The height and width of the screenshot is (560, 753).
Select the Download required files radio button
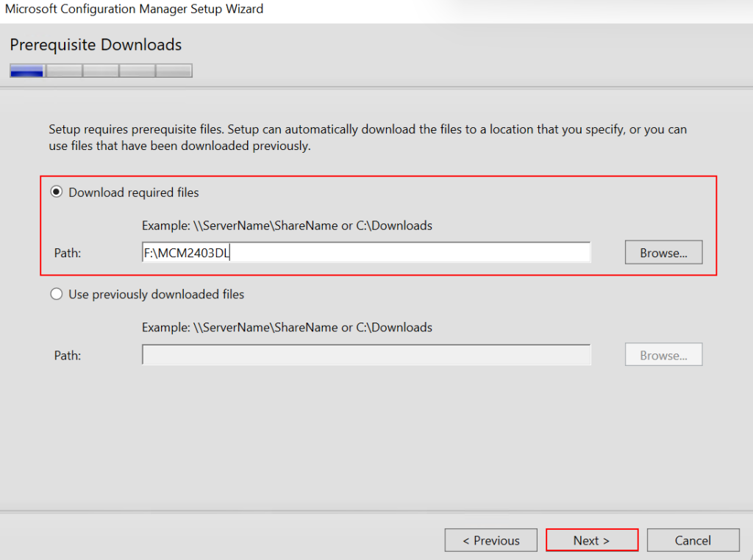point(57,193)
